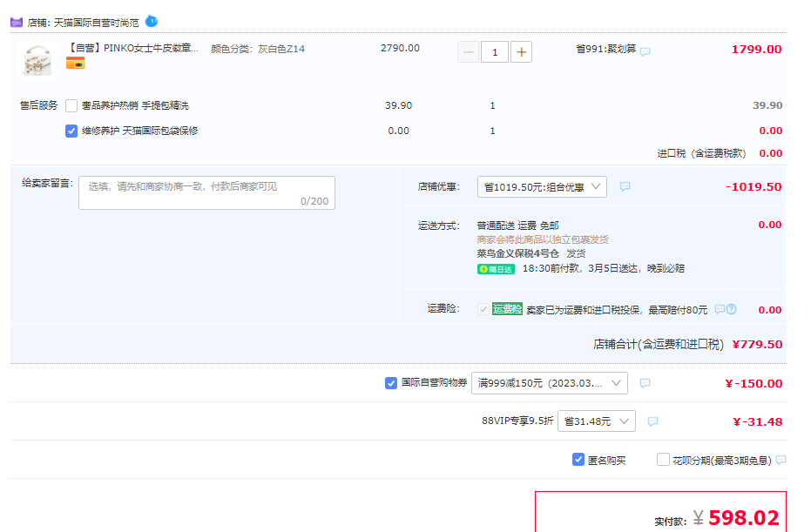Open the comment icon after 最高赔付80元
This screenshot has height=532, width=811.
click(720, 309)
